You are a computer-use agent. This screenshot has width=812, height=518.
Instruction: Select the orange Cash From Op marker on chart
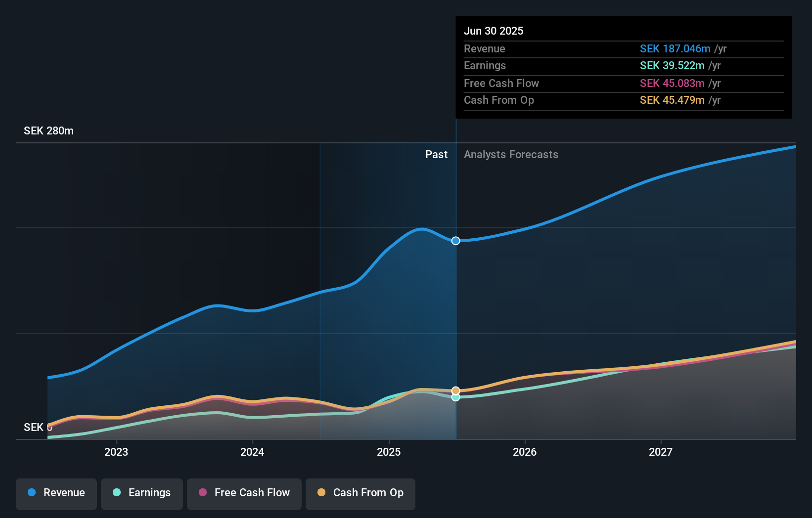point(455,390)
